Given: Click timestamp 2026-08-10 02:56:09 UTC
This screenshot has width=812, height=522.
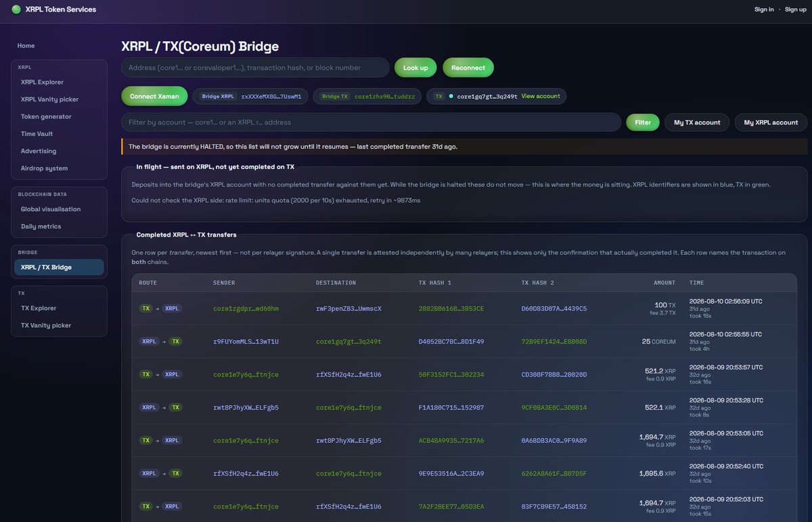Looking at the screenshot, I should [725, 301].
